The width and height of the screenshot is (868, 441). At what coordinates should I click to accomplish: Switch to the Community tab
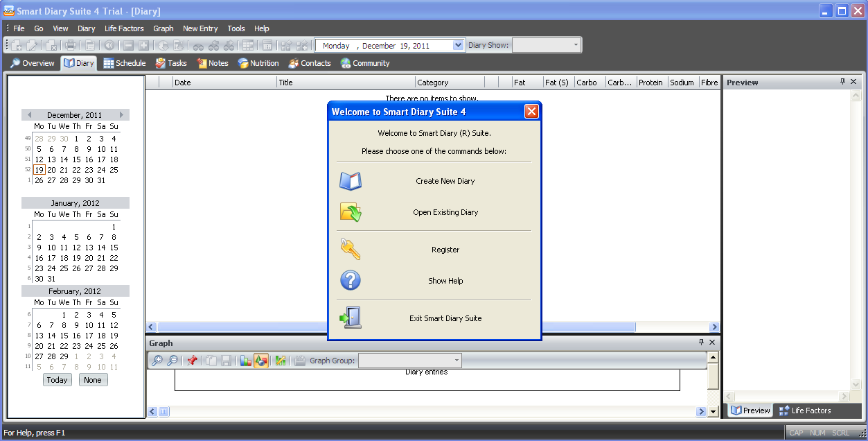365,63
